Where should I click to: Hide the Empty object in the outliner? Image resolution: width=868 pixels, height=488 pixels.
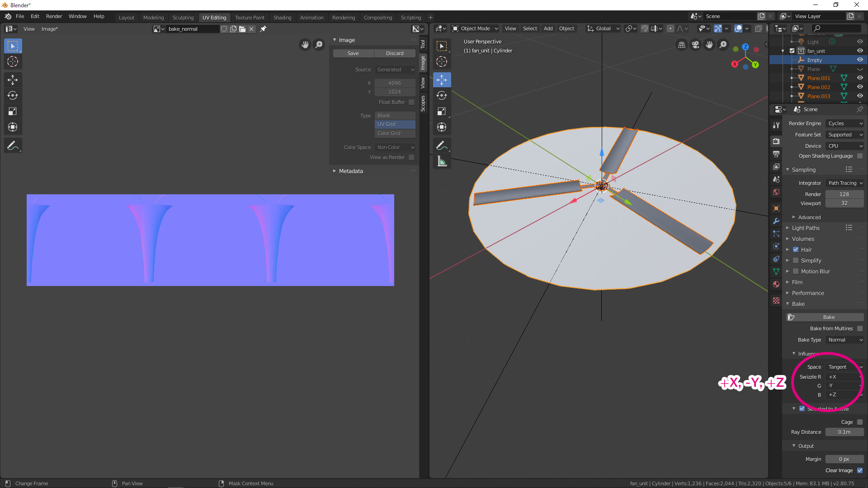pyautogui.click(x=860, y=60)
